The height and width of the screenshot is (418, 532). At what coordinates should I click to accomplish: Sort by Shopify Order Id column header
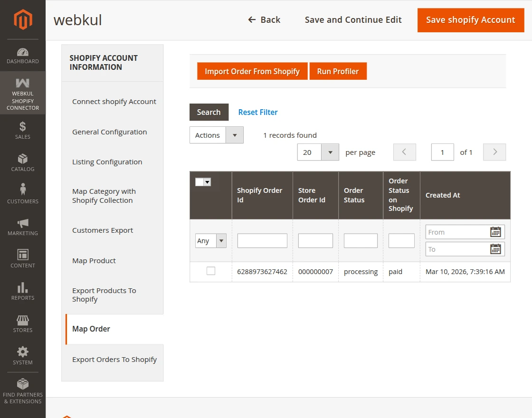pyautogui.click(x=262, y=195)
